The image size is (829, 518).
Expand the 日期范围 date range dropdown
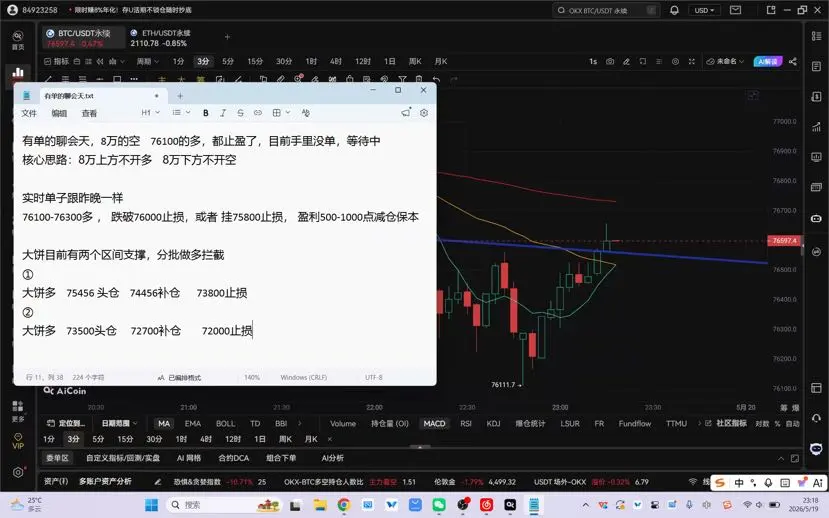(119, 423)
